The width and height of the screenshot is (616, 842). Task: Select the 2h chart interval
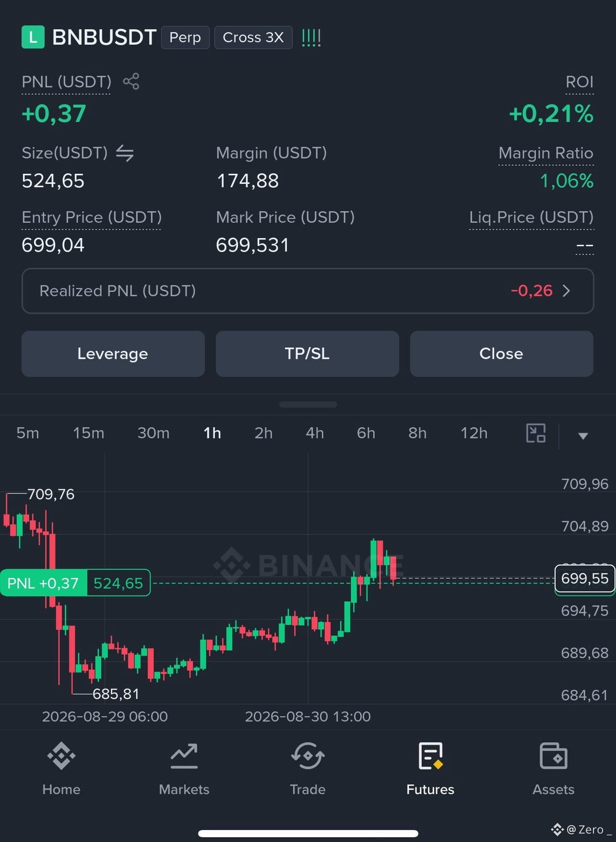tap(263, 433)
